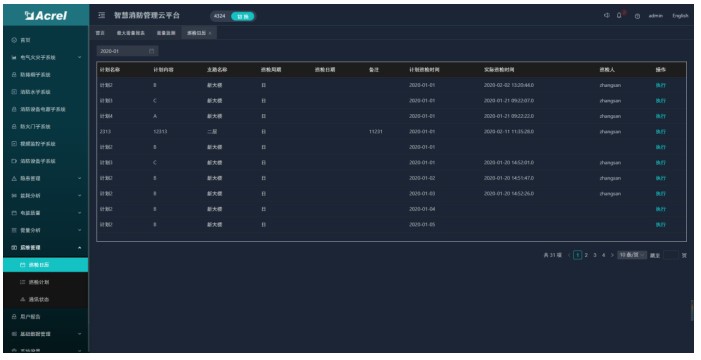Viewport: 701px width, 360px height.
Task: Click the speaker sound icon in header
Action: 607,15
